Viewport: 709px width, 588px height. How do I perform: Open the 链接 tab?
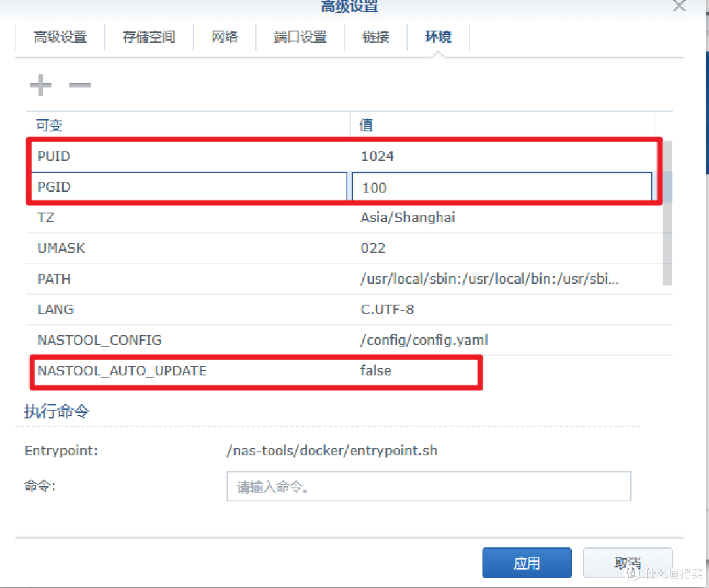[x=376, y=37]
